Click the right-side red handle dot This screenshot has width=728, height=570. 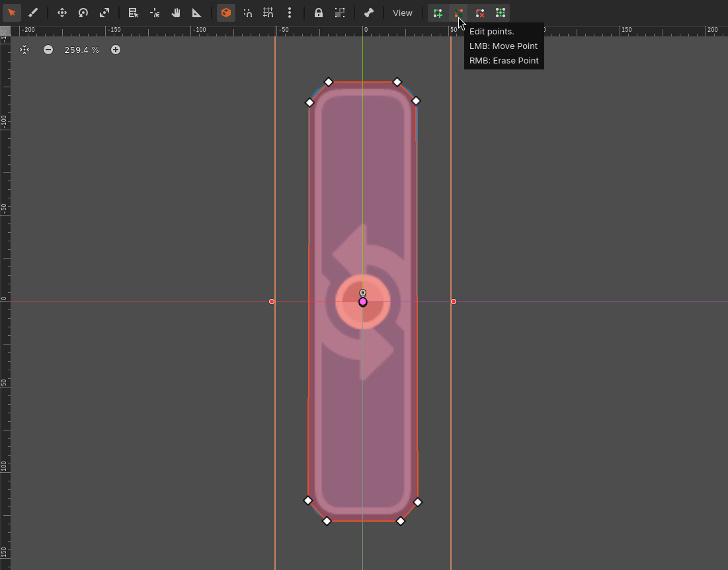click(x=454, y=302)
